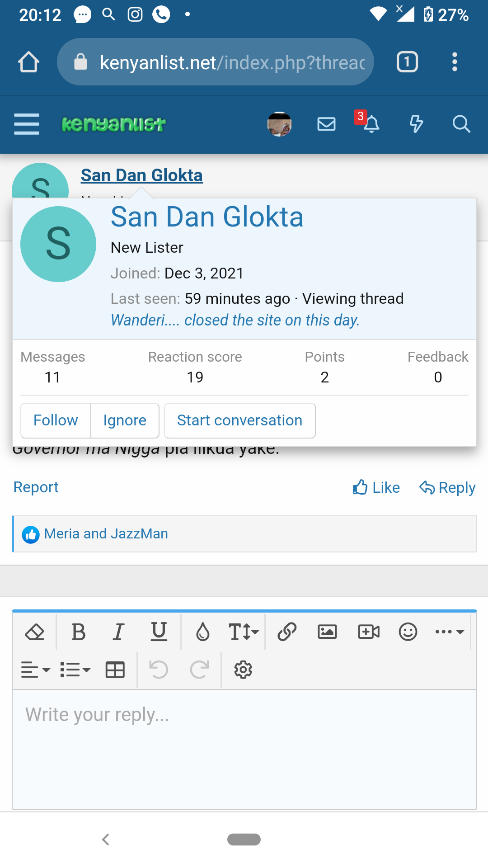Screen dimensions: 488x868
Task: Open the conversations envelope inbox
Action: [x=326, y=124]
